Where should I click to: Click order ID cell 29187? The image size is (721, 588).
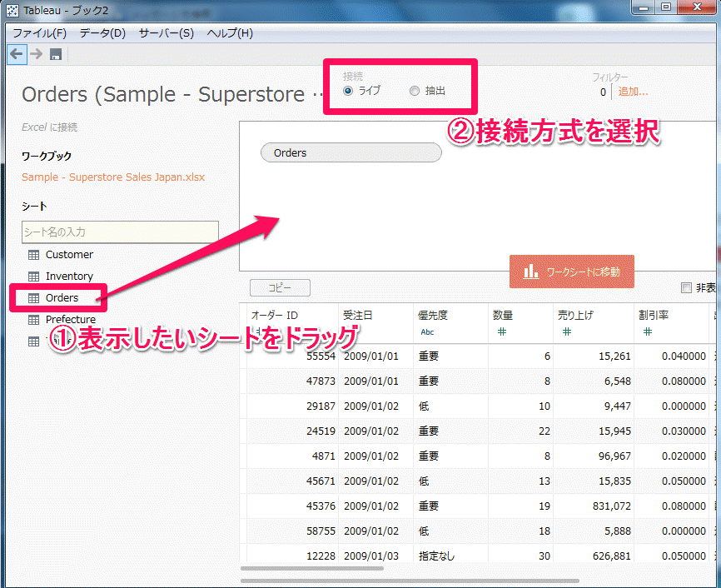(321, 406)
